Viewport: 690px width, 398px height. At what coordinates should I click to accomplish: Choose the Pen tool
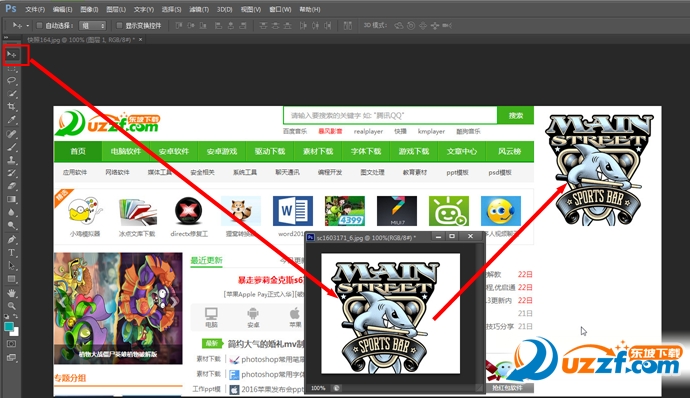(x=12, y=239)
